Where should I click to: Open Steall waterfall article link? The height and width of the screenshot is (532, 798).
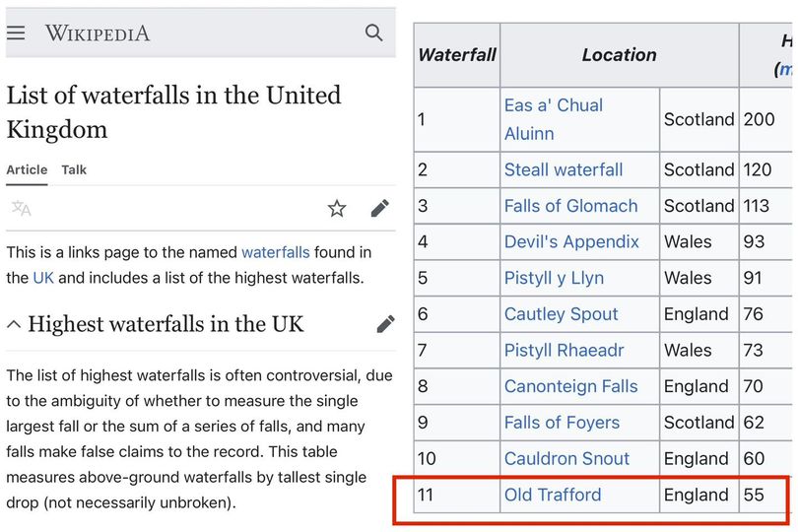tap(564, 170)
